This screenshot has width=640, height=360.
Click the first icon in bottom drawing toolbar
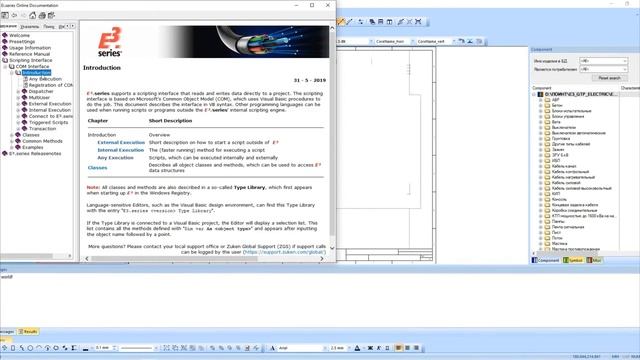click(x=4, y=348)
